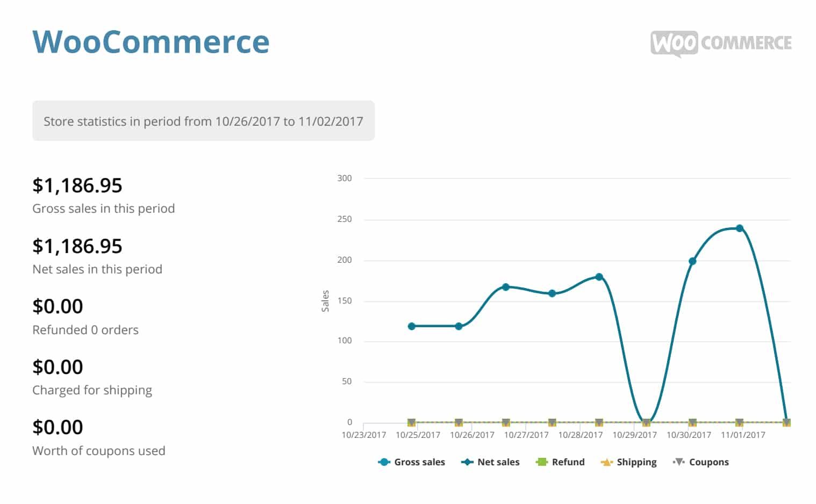Click the 11/01/2017 x-axis date label
The image size is (816, 504).
pyautogui.click(x=743, y=435)
